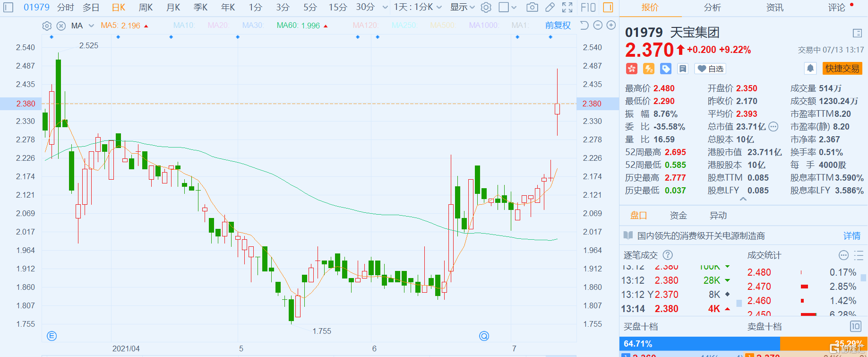
Task: Open MA indicator type dropdown
Action: tap(83, 26)
